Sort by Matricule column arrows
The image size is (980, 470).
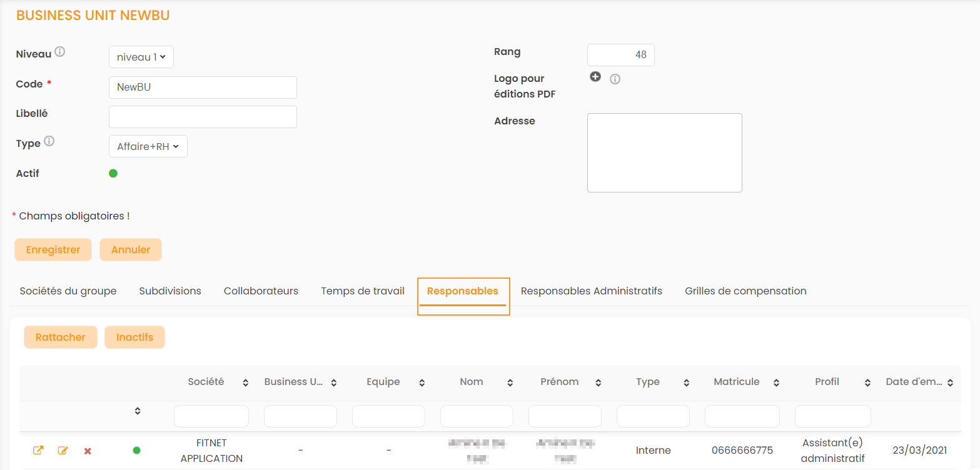pos(776,382)
